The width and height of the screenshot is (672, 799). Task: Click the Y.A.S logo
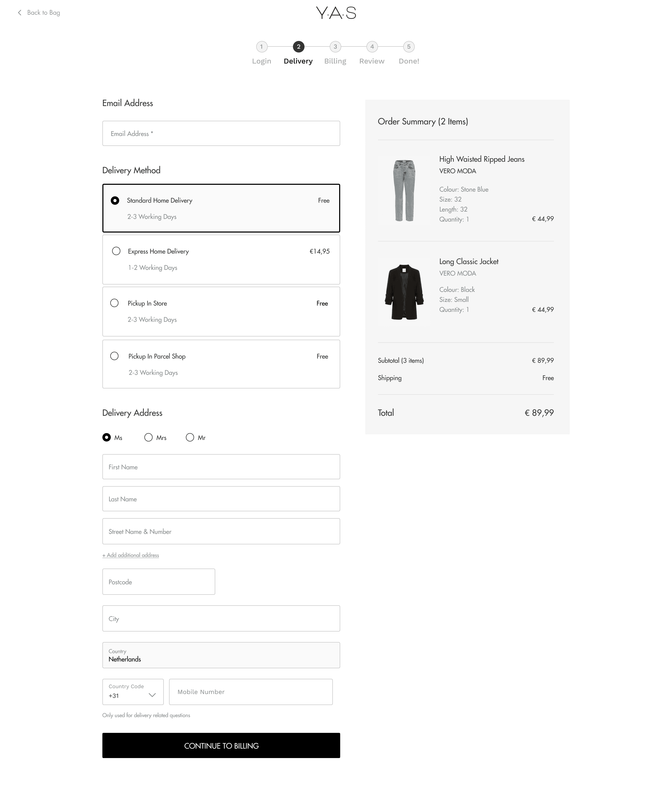tap(336, 13)
